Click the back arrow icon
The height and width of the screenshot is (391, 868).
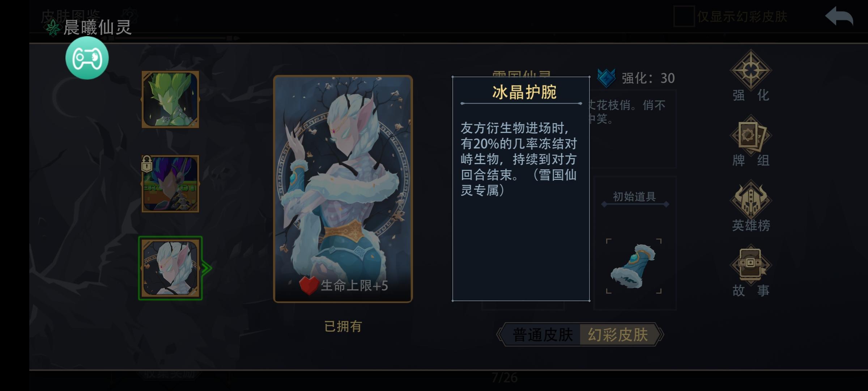pos(839,16)
